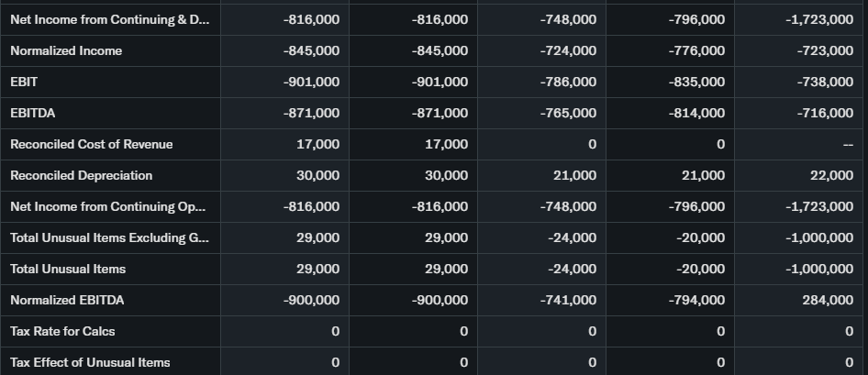Click the Normalized Income value -723,000

(825, 51)
